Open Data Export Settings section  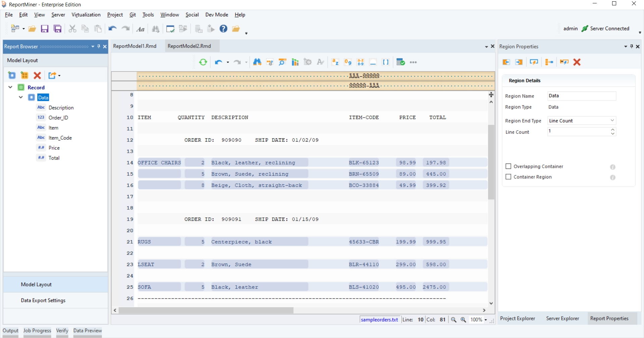coord(43,300)
